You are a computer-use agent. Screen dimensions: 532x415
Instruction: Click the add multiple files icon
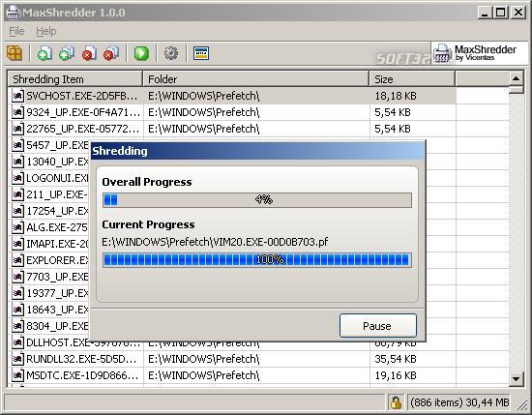(67, 53)
